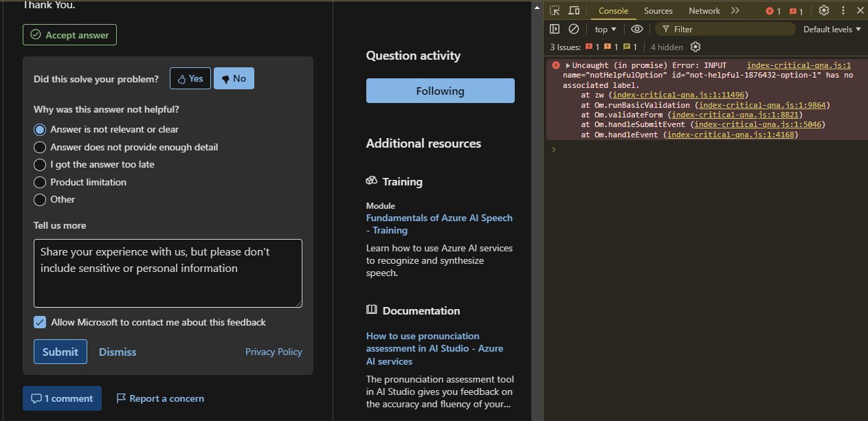Image resolution: width=868 pixels, height=421 pixels.
Task: Toggle 'Allow Microsoft to contact me' checkbox
Action: coord(40,322)
